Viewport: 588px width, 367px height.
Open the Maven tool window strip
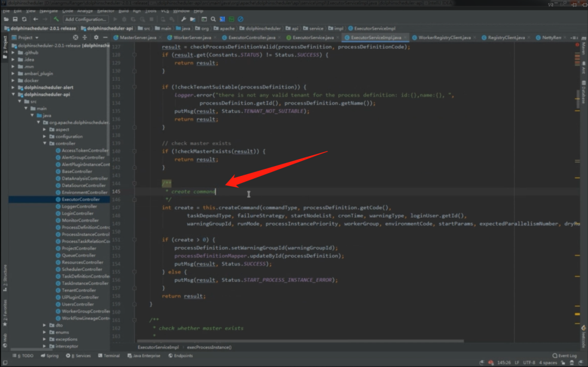pyautogui.click(x=584, y=45)
